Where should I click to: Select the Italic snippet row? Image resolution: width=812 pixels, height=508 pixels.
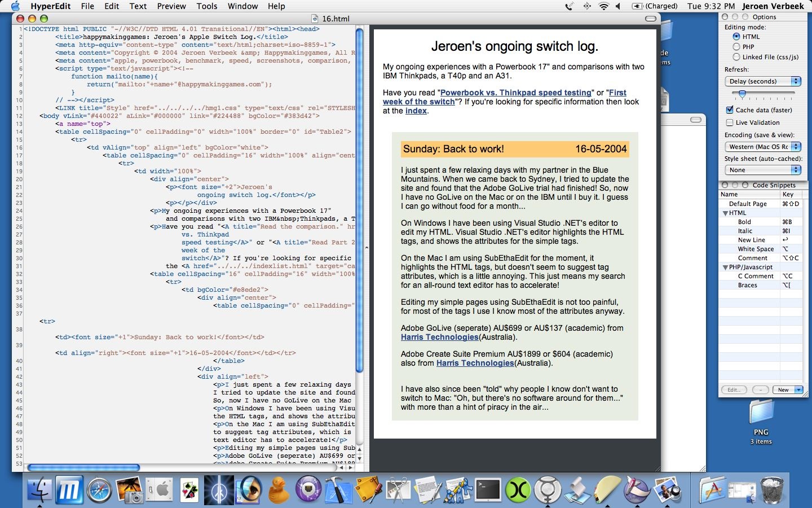point(760,231)
